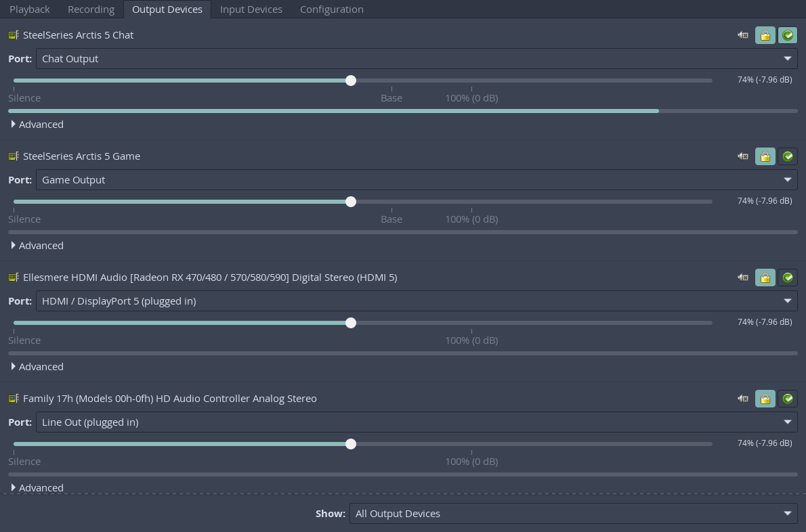Toggle the channel lock for Arctis 5 Game
Image resolution: width=806 pixels, height=532 pixels.
[765, 156]
